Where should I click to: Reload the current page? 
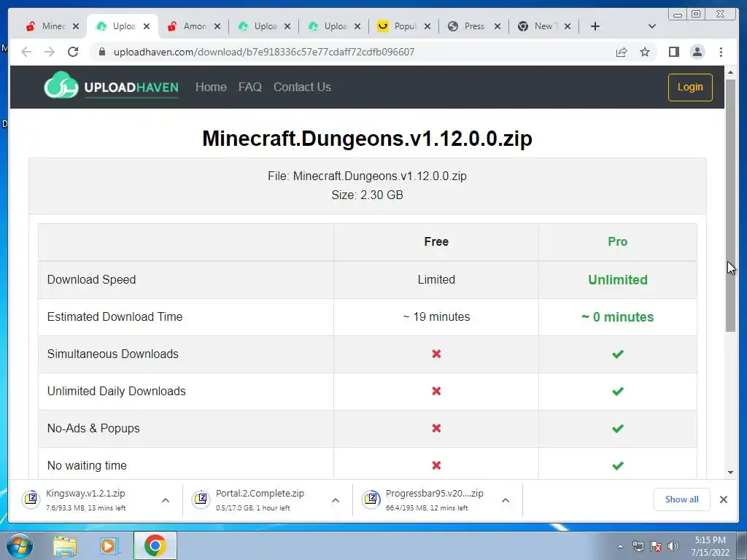tap(73, 52)
